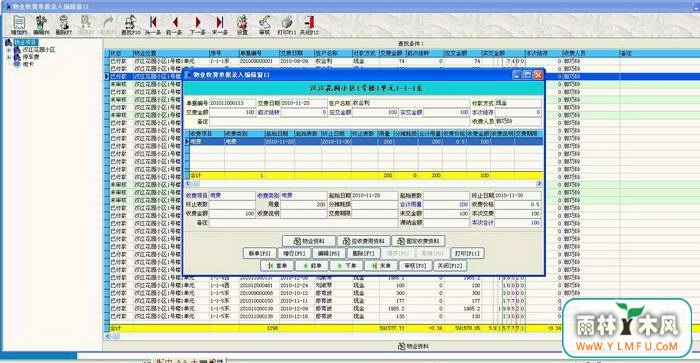Image resolution: width=700 pixels, height=363 pixels.
Task: Open 设置 (Settings) from toolbar
Action: [x=242, y=25]
